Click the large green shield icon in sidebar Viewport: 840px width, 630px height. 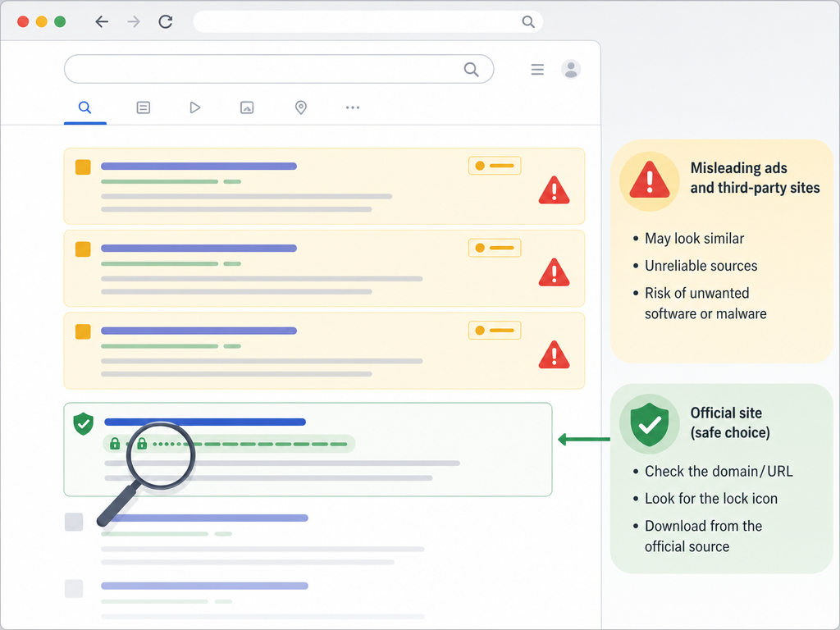pos(650,424)
